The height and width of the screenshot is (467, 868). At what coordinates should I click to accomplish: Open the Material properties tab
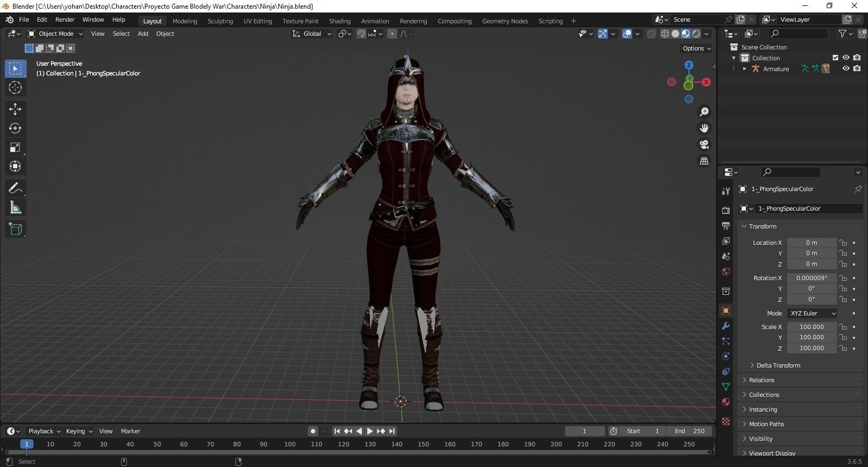[726, 402]
